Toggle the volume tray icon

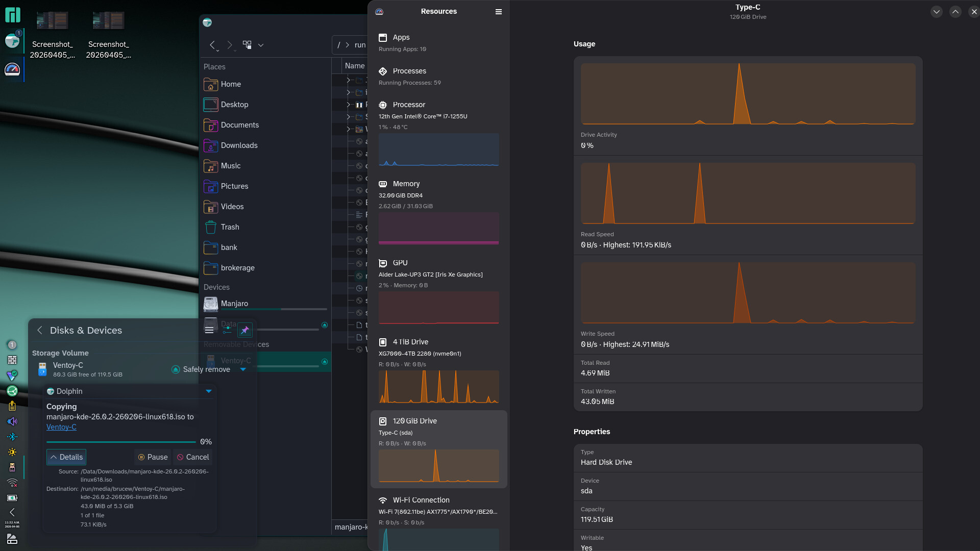coord(12,421)
